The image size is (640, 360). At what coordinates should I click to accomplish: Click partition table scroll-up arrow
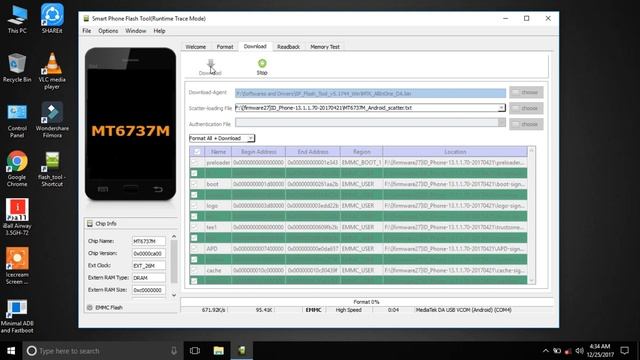531,151
